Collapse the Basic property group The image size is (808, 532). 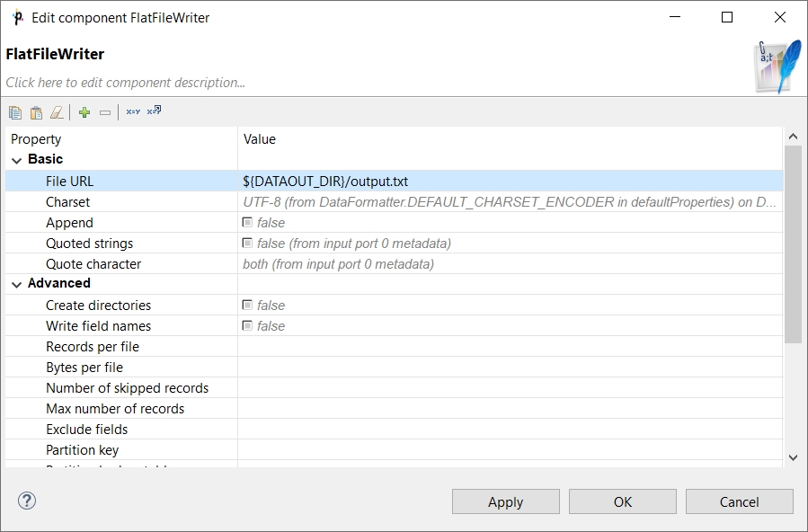click(16, 161)
